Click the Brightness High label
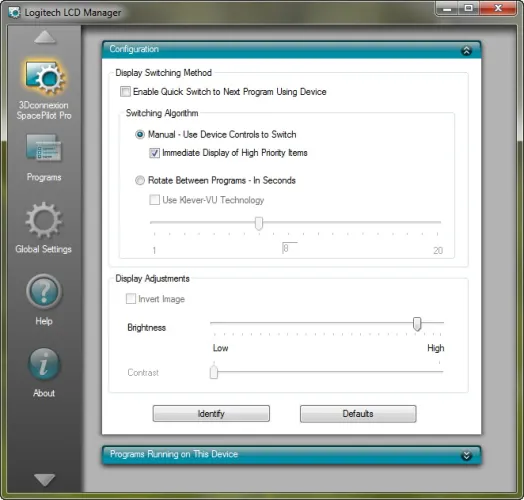Image resolution: width=524 pixels, height=500 pixels. (435, 348)
